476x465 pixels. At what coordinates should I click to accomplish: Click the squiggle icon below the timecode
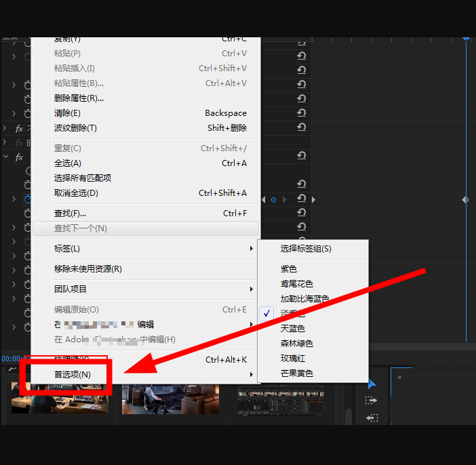pyautogui.click(x=12, y=369)
